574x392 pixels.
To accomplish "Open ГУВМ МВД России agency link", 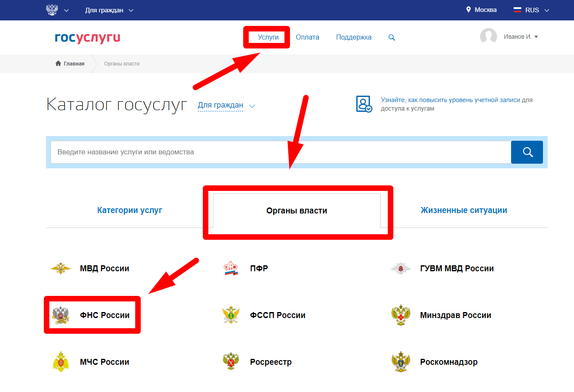I will pyautogui.click(x=457, y=268).
